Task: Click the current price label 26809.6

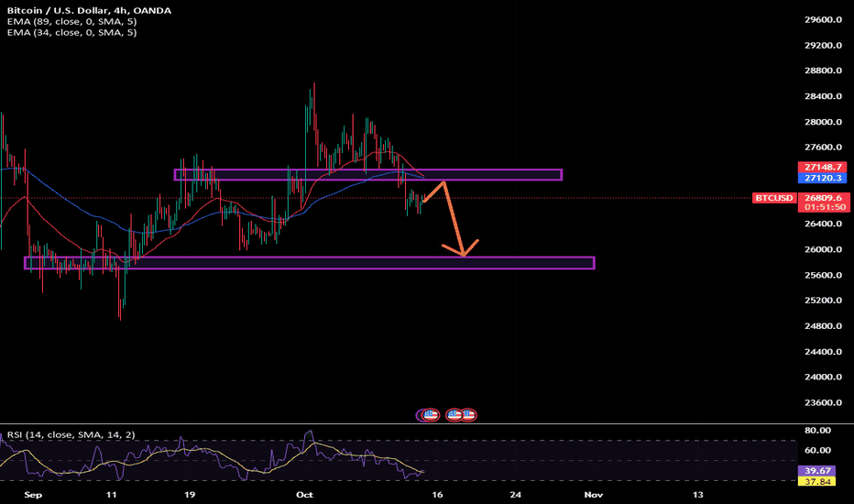Action: (823, 198)
